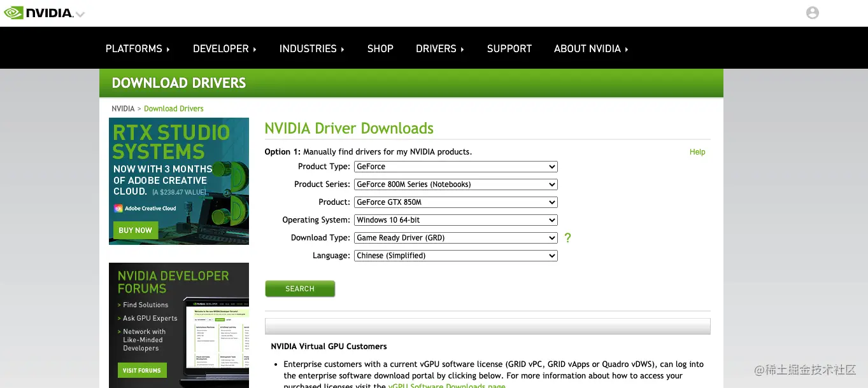The image size is (868, 388).
Task: Click the Adobe Creative Cloud logo in ad
Action: (x=145, y=209)
